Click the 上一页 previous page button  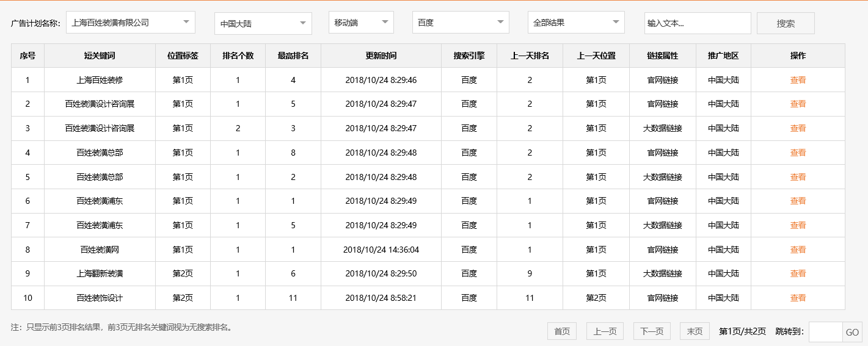[605, 331]
